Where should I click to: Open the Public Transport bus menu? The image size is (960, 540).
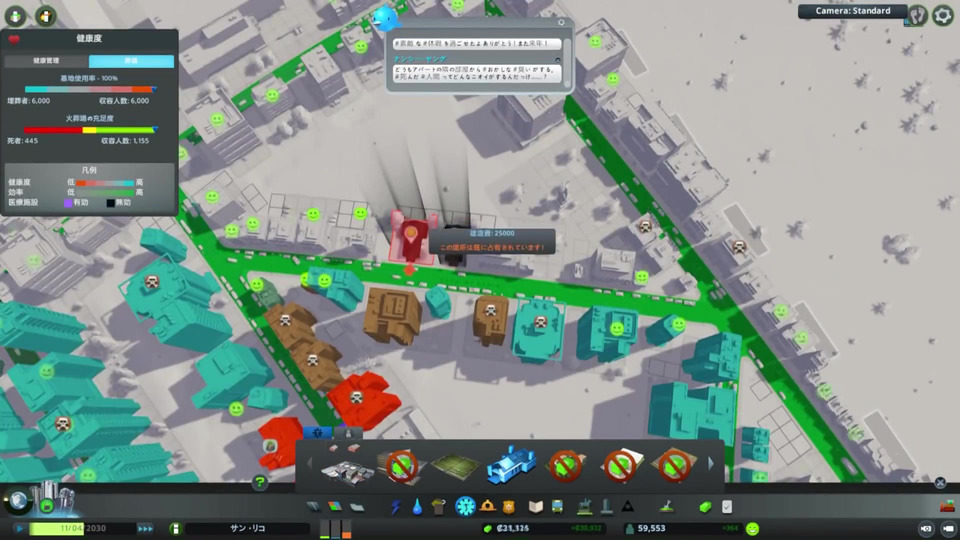(x=557, y=507)
